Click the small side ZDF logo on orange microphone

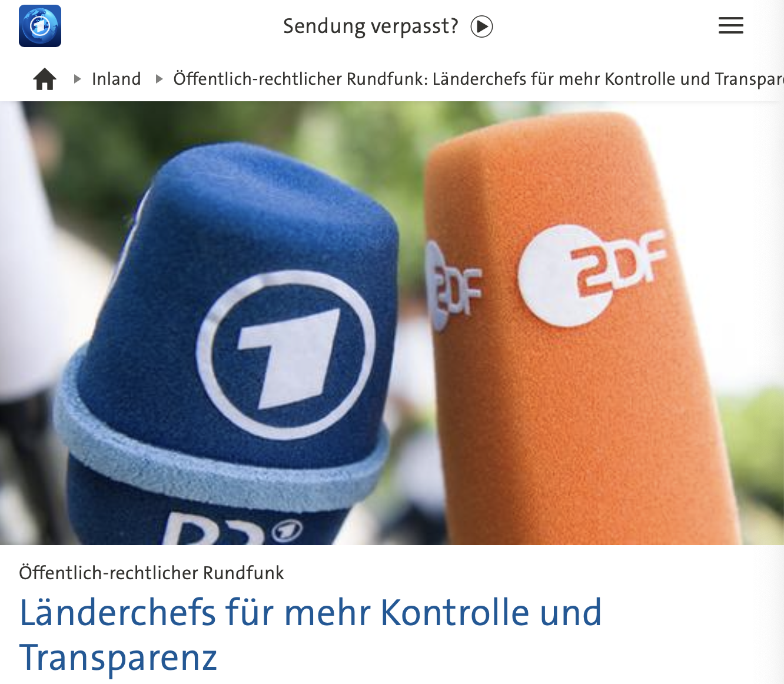pyautogui.click(x=453, y=285)
